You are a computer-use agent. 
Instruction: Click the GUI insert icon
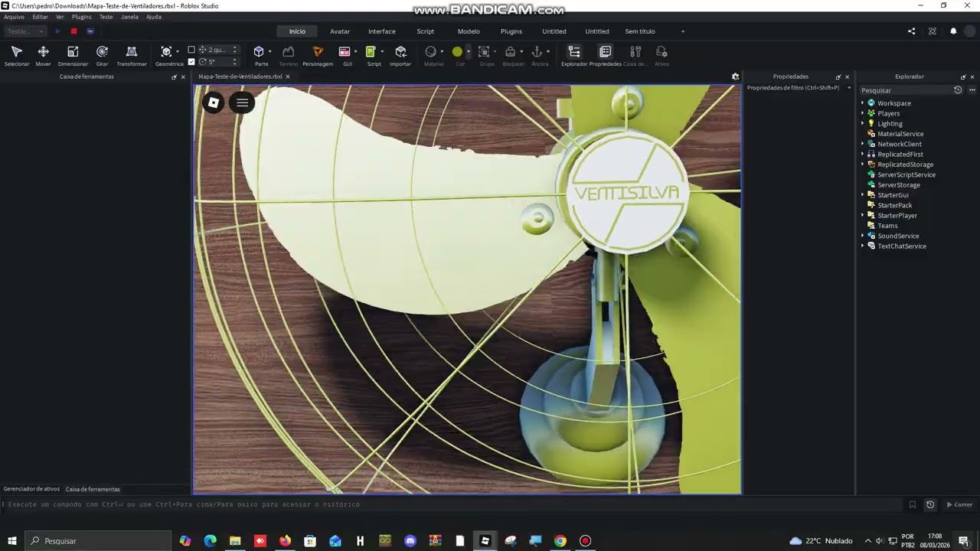click(x=345, y=52)
